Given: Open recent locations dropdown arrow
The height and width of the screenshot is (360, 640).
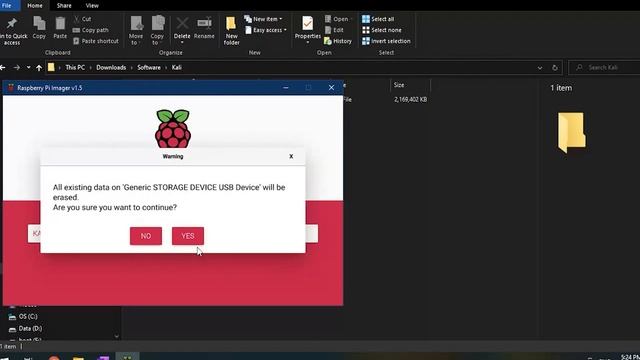Looking at the screenshot, I should tap(28, 67).
